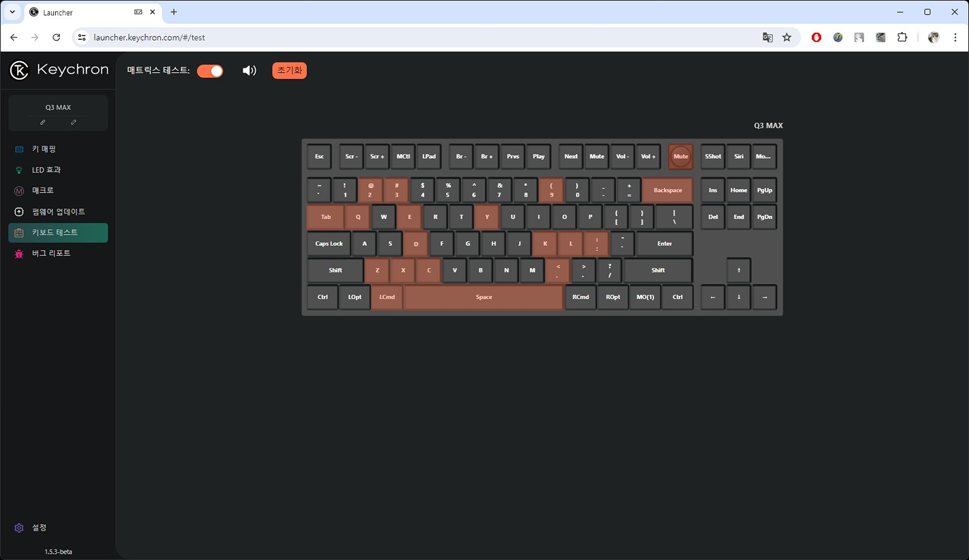The image size is (969, 560).
Task: Click the Del key
Action: tap(713, 217)
